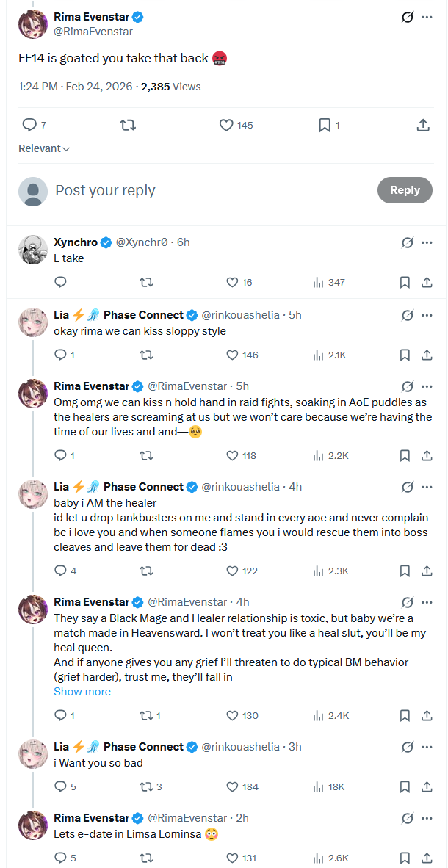Image resolution: width=448 pixels, height=868 pixels.
Task: Expand truncated reply with Show more
Action: 82,692
